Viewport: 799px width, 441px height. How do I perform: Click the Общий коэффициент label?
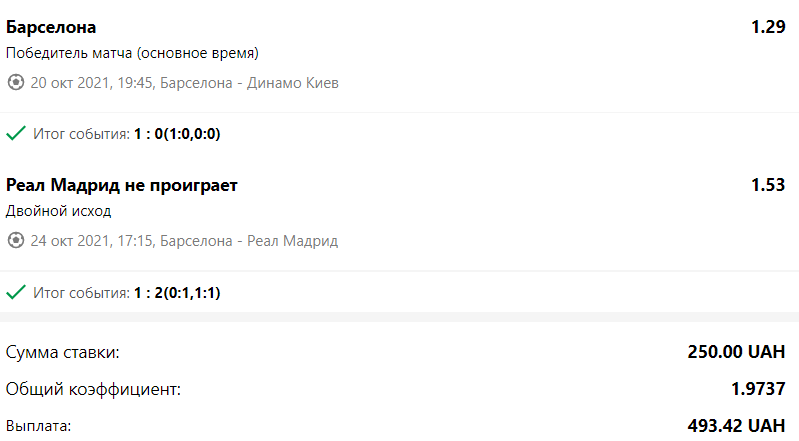pos(93,389)
